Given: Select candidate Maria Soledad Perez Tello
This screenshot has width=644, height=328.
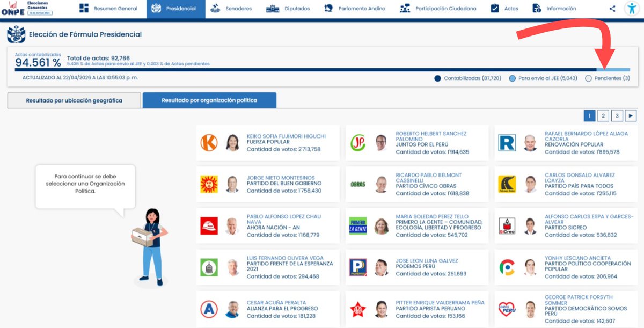Looking at the screenshot, I should [417, 226].
